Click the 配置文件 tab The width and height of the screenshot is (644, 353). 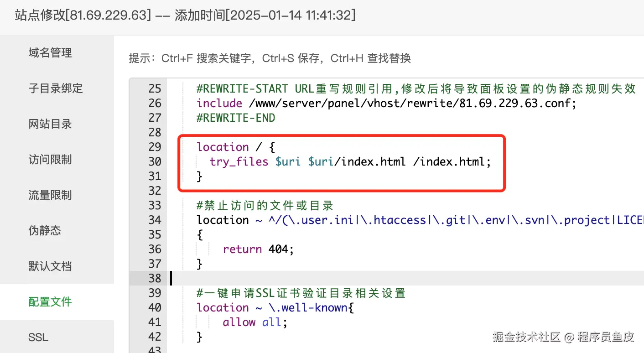[x=50, y=302]
